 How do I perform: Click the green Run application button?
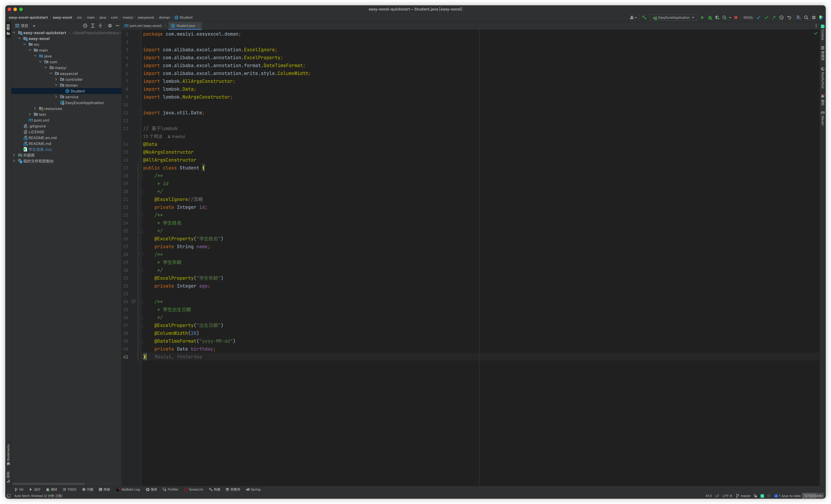pyautogui.click(x=703, y=17)
